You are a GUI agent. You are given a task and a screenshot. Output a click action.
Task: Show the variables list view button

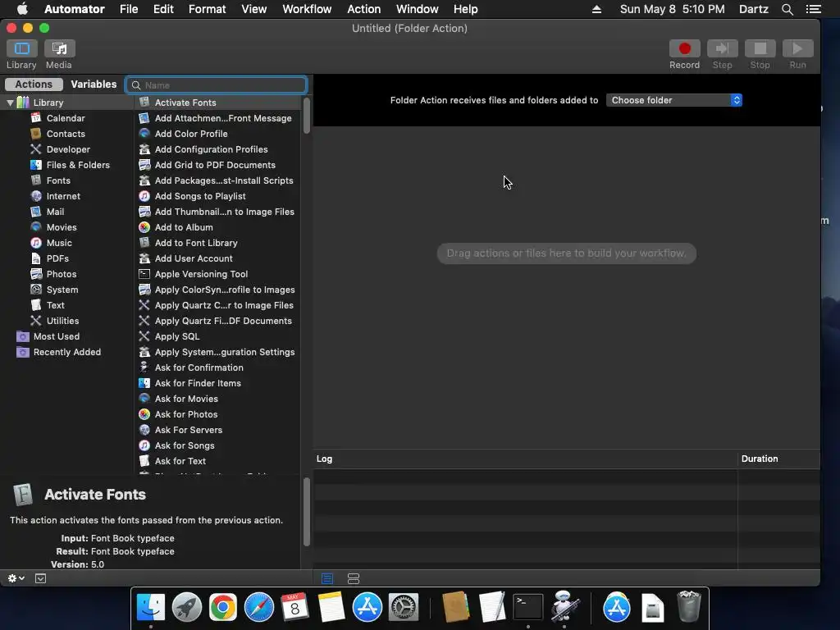(x=354, y=578)
